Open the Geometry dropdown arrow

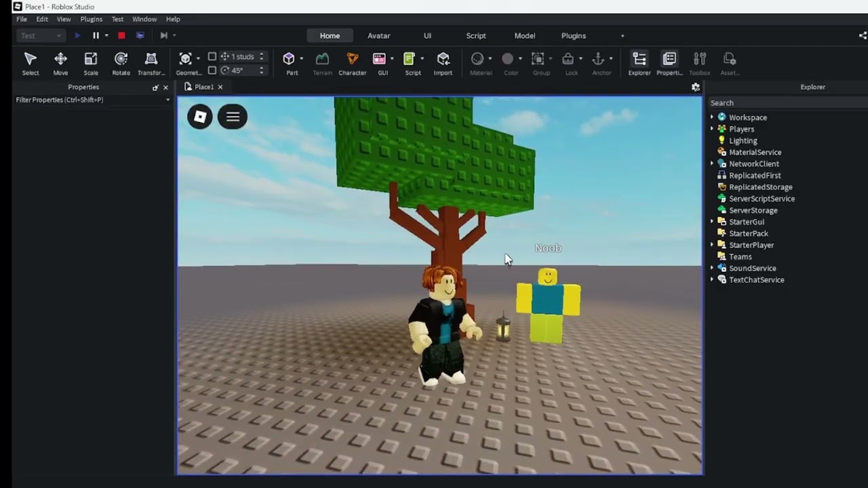coord(197,59)
